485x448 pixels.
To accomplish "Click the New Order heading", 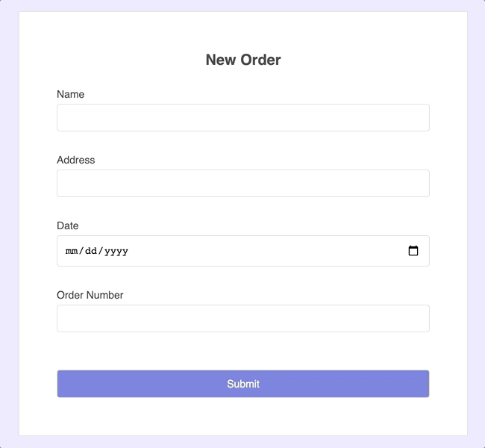I will pyautogui.click(x=242, y=60).
